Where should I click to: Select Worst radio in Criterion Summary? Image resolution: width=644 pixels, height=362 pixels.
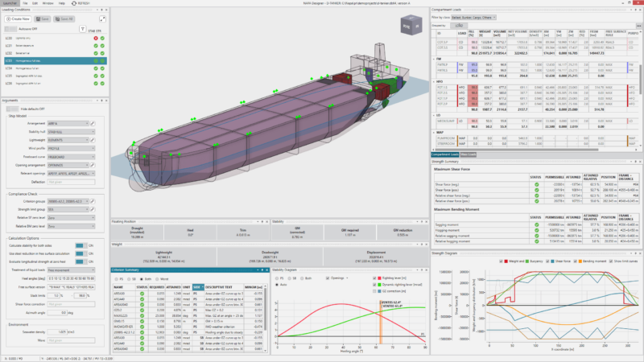(157, 279)
